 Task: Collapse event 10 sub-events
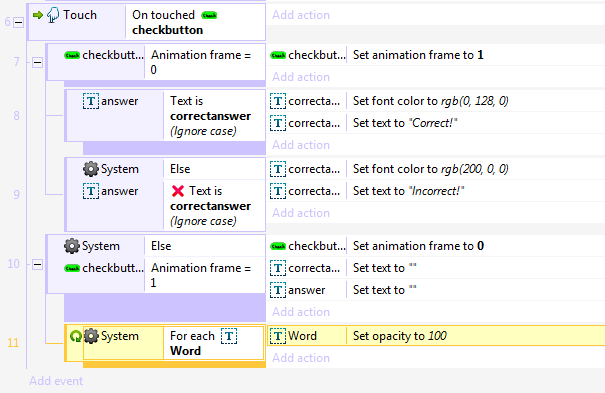click(37, 264)
